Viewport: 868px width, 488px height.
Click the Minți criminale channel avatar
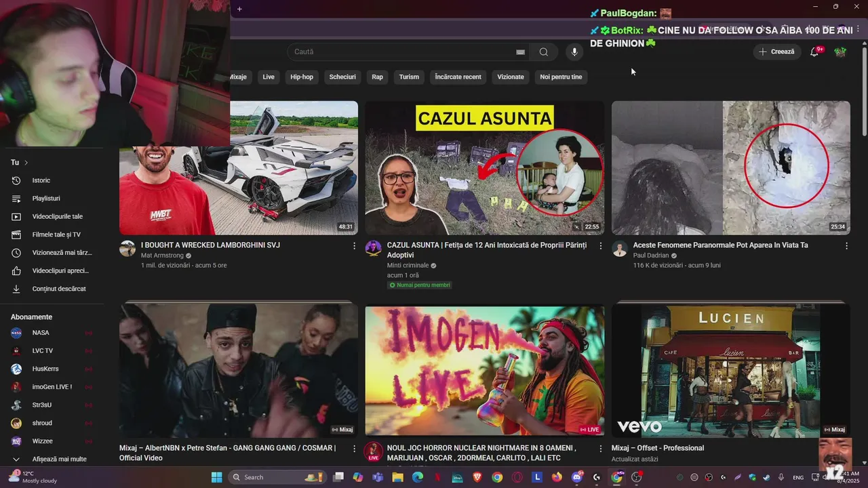tap(373, 249)
